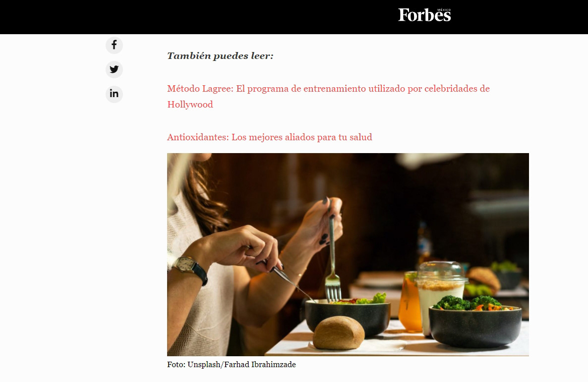
Task: Click the small México label above Forbes
Action: 444,10
